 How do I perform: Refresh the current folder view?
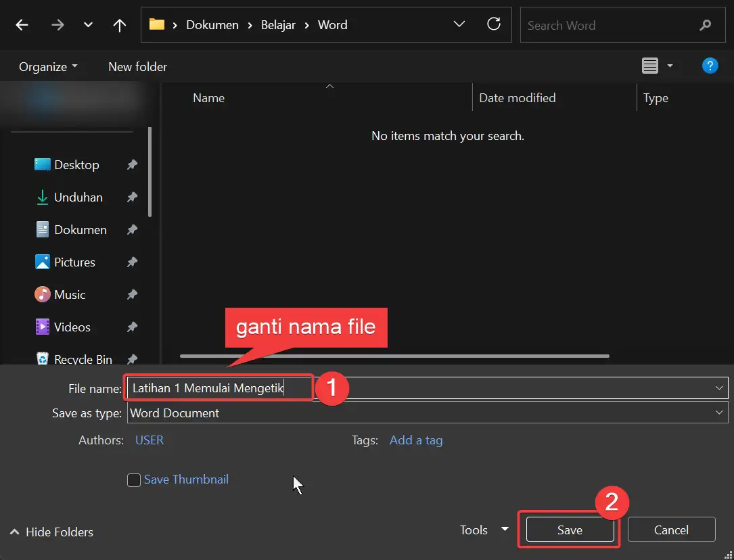point(494,24)
